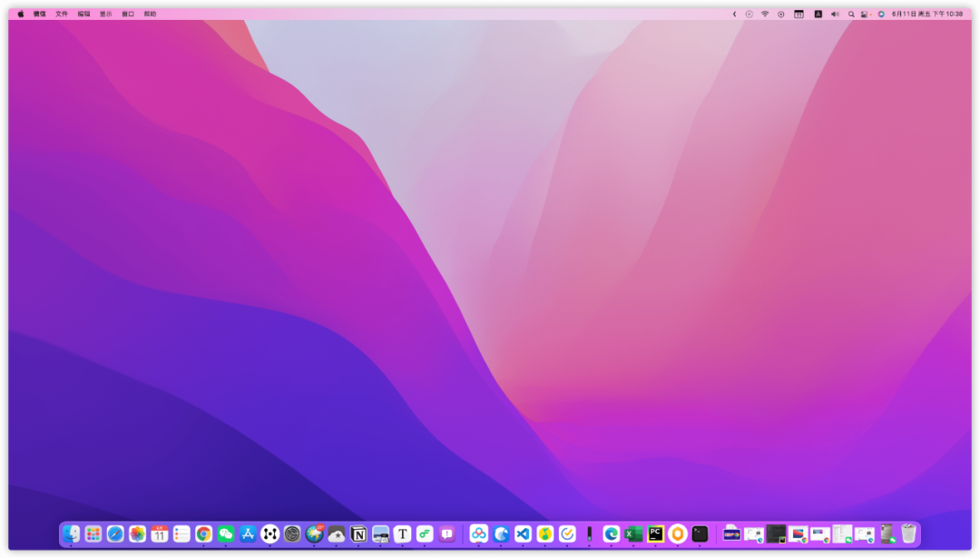Open Visual Studio Code in Dock
The width and height of the screenshot is (980, 558).
pos(524,534)
